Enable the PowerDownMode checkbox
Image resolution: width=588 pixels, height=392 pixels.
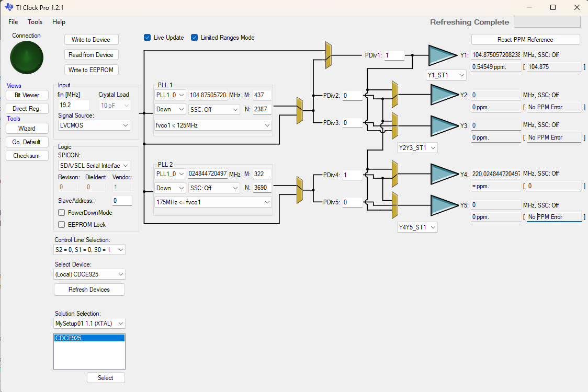[62, 213]
